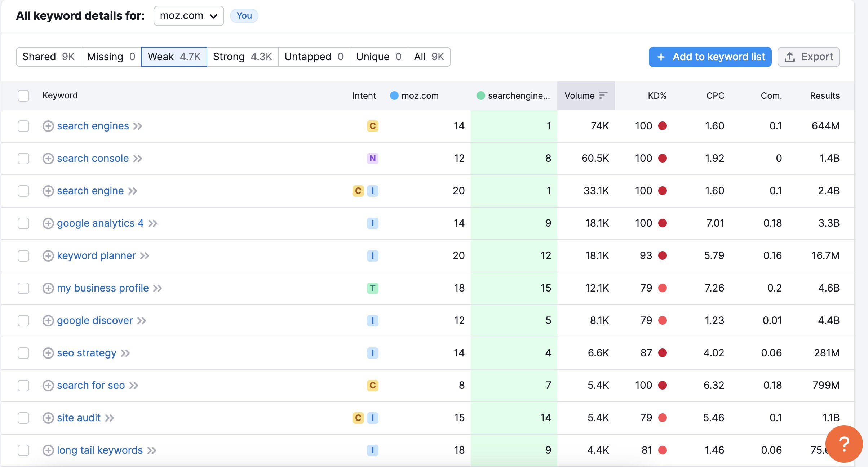
Task: Switch to the Strong 4.3K tab
Action: 242,57
